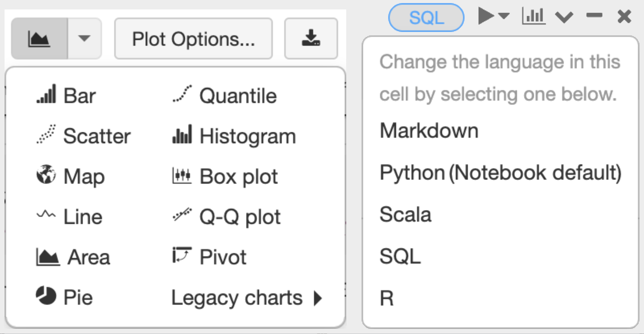The height and width of the screenshot is (334, 644).
Task: Open the Pivot visualization
Action: pyautogui.click(x=223, y=257)
